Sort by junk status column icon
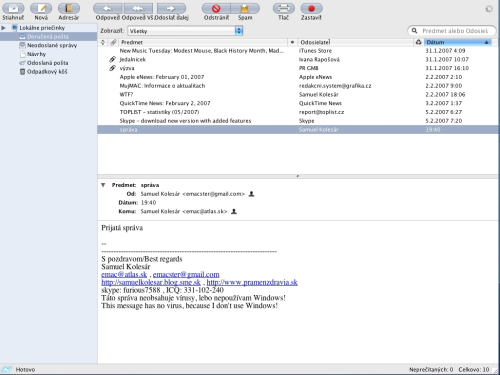This screenshot has height=375, width=500. click(419, 42)
